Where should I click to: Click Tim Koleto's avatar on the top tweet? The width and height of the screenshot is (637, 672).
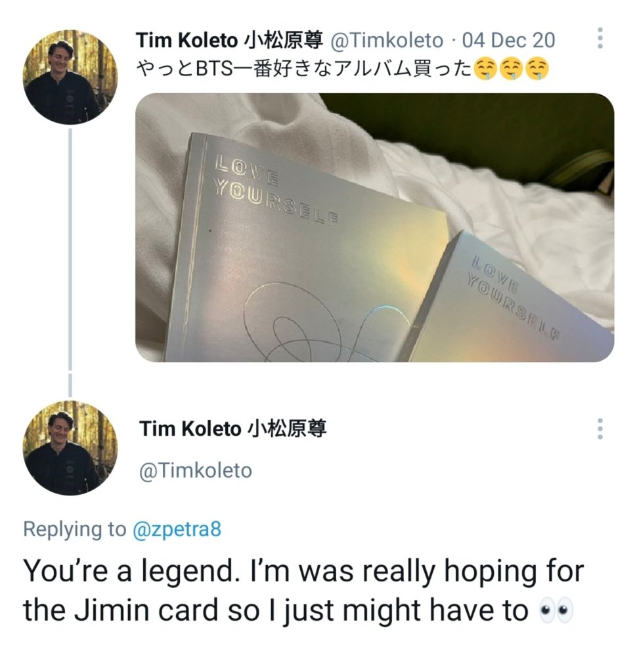[70, 77]
